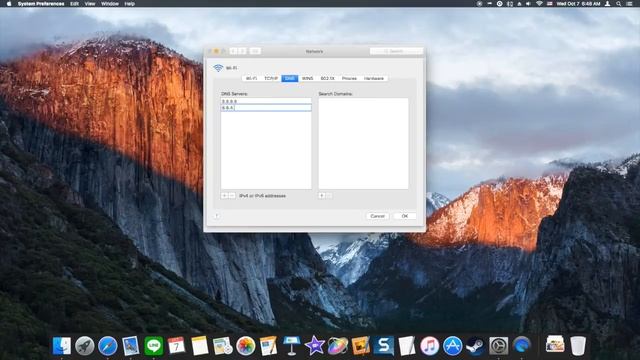Open the white paper TextEdit icon
The image size is (640, 360).
click(407, 346)
